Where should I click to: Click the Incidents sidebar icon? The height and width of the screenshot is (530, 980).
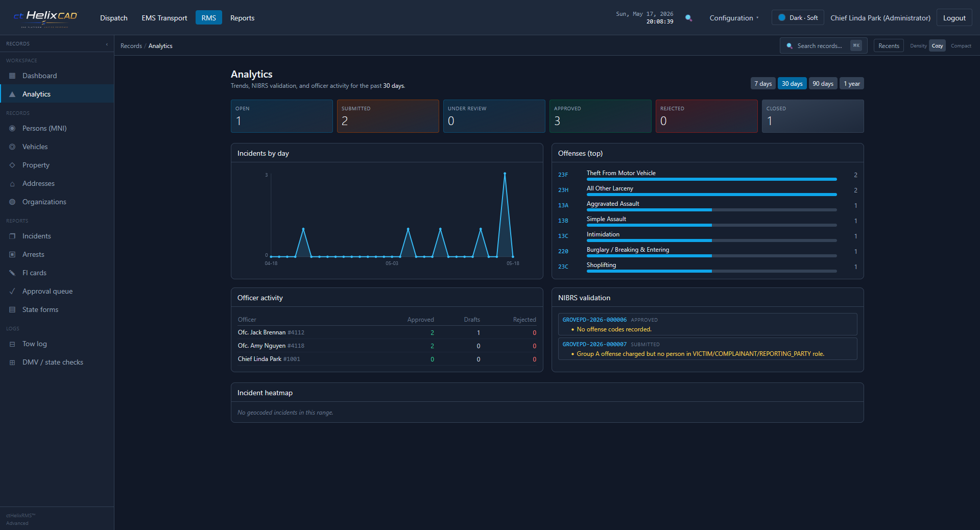click(x=12, y=236)
